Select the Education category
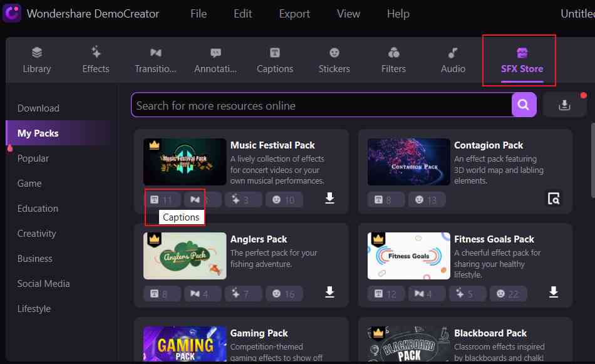Image resolution: width=595 pixels, height=364 pixels. 38,209
